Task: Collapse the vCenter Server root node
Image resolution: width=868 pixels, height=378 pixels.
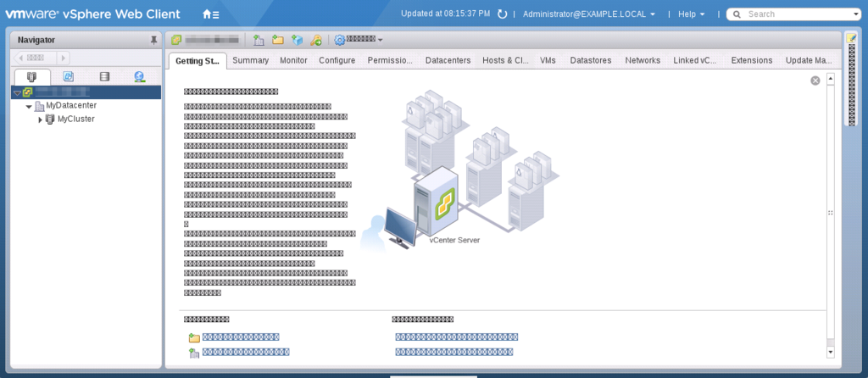Action: [x=17, y=92]
